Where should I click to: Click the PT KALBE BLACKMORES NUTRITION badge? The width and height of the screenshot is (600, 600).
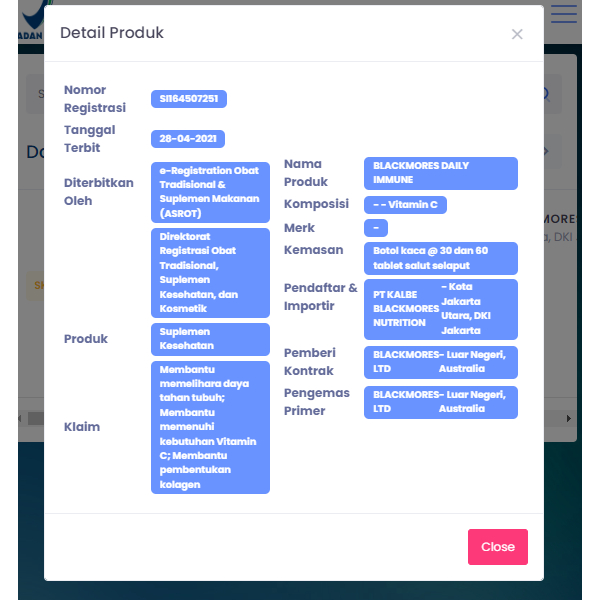[440, 309]
